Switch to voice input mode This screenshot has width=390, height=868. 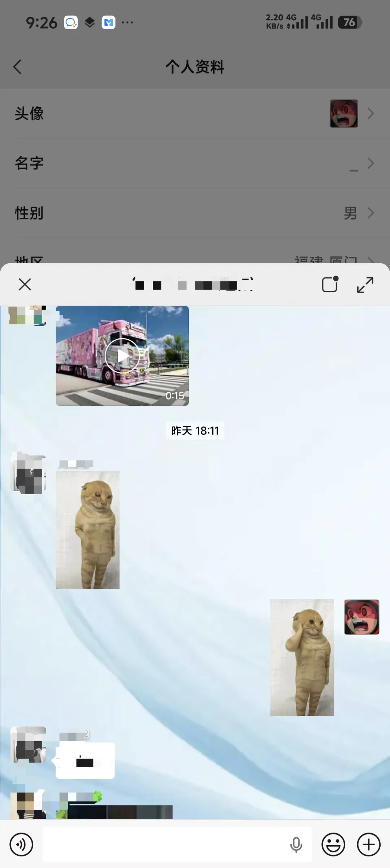pyautogui.click(x=21, y=845)
